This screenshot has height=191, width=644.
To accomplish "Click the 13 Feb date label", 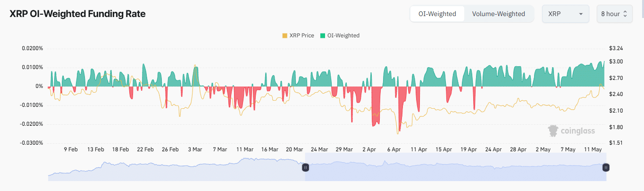I will 96,149.
